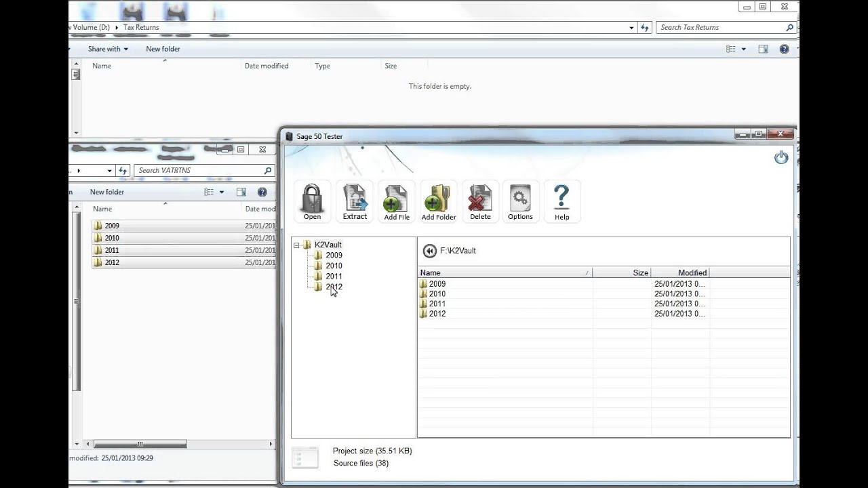This screenshot has width=868, height=488.
Task: Click Tax Returns in the address breadcrumb
Action: point(141,27)
